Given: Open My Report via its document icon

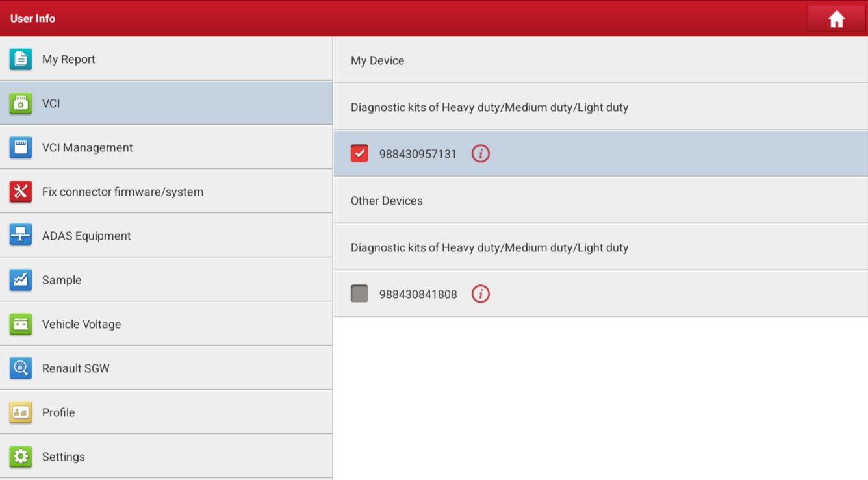Looking at the screenshot, I should point(20,58).
